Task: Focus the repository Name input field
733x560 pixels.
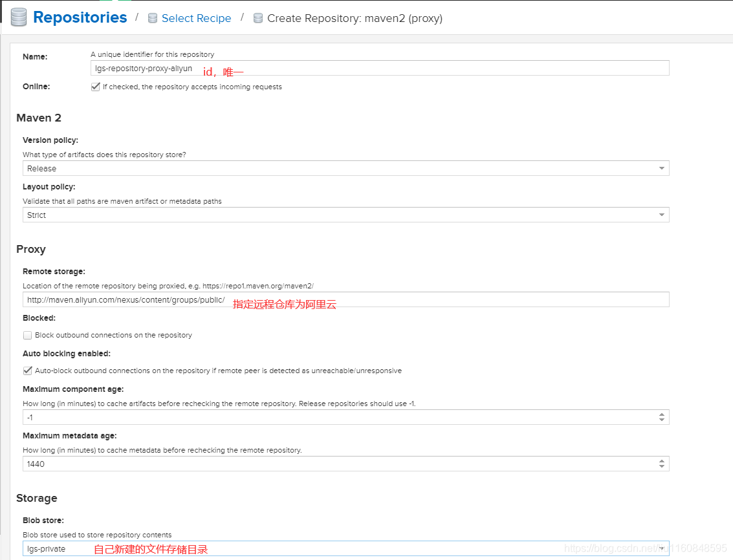Action: [380, 69]
